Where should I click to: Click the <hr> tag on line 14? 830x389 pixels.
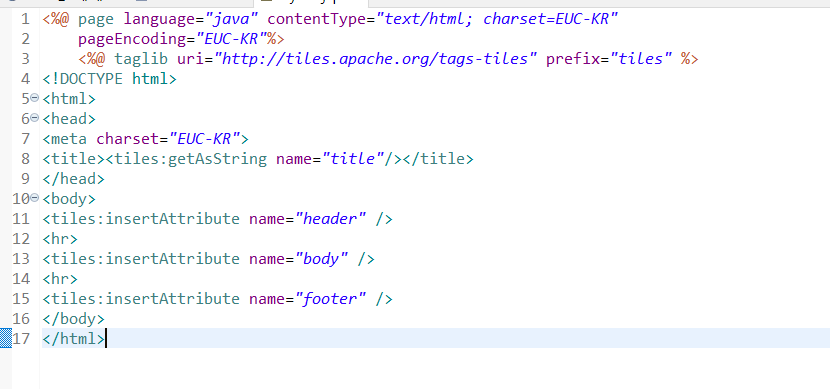[x=60, y=279]
